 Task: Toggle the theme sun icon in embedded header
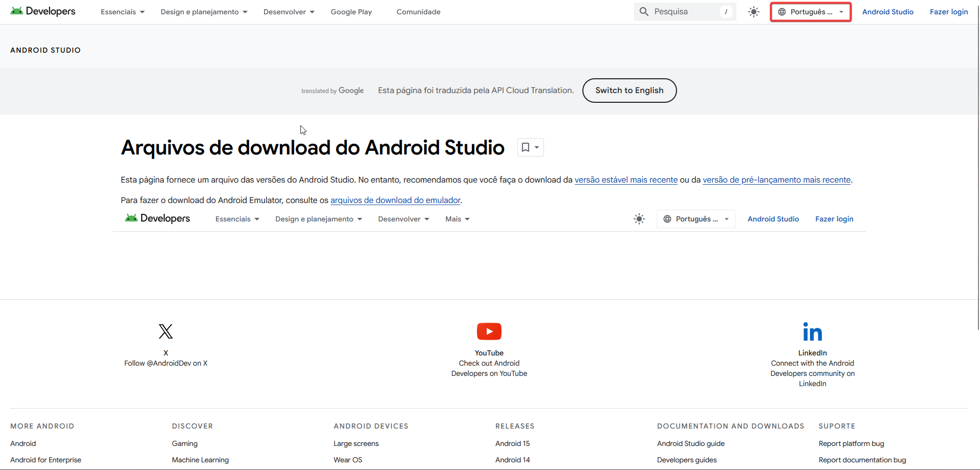[639, 219]
